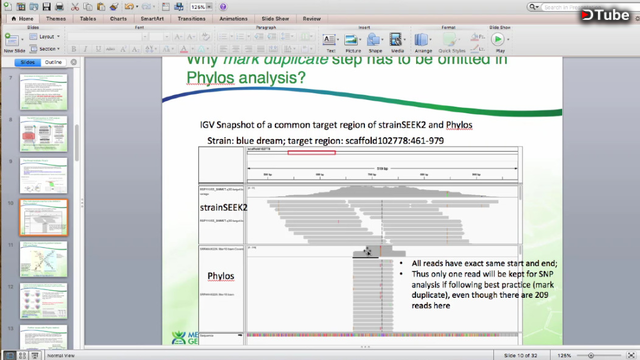Switch to the Outline pane view
The height and width of the screenshot is (360, 640).
53,62
